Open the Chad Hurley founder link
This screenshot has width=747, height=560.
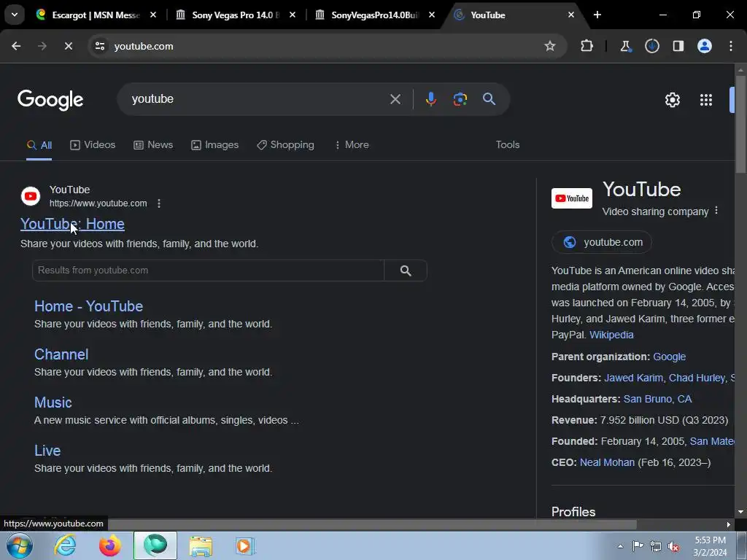pyautogui.click(x=697, y=378)
